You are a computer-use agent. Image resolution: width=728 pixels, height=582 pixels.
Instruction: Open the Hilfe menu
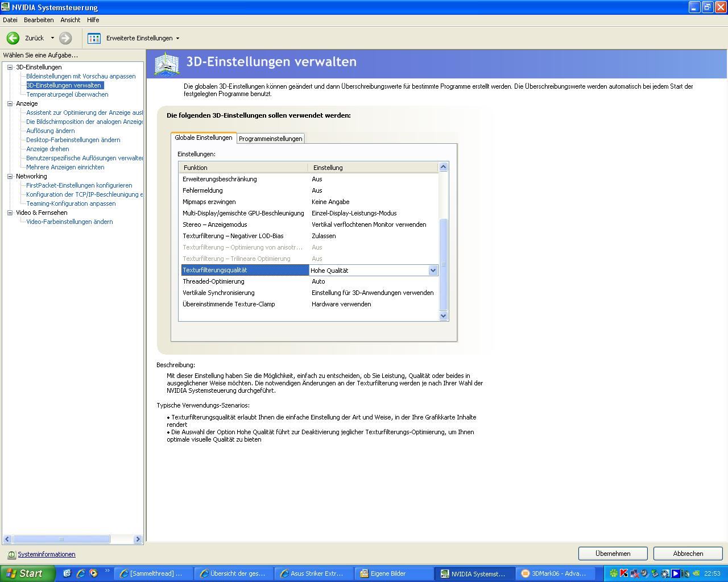click(93, 20)
